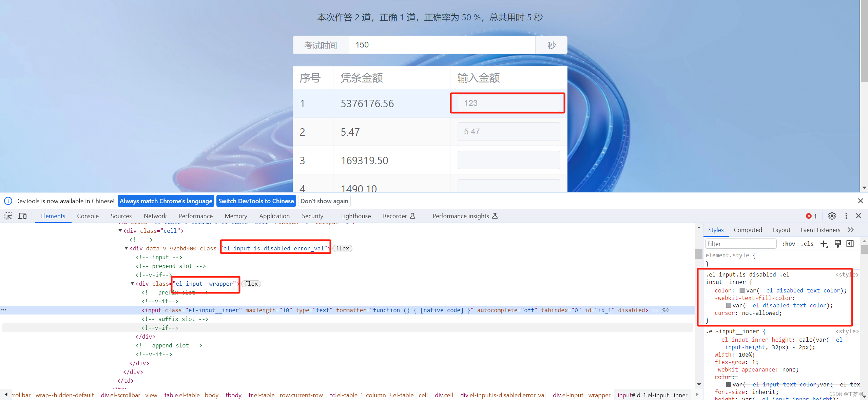
Task: Click the paintbrush rendering emulations icon
Action: coord(837,244)
